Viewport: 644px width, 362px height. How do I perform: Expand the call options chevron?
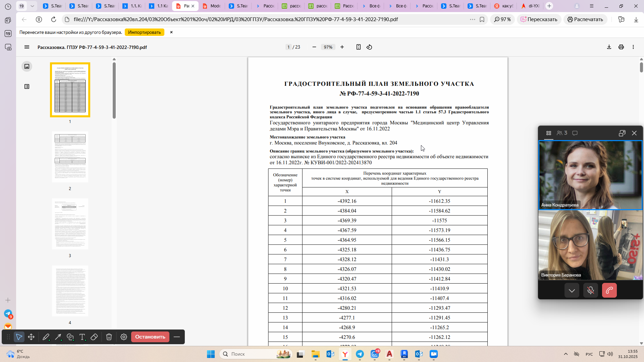tap(572, 291)
